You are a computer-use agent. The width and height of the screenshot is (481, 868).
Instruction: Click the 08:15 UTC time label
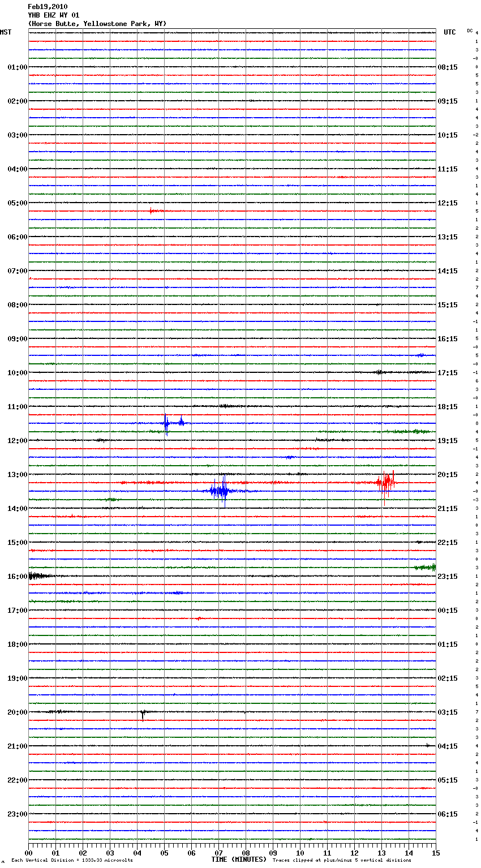click(x=448, y=67)
